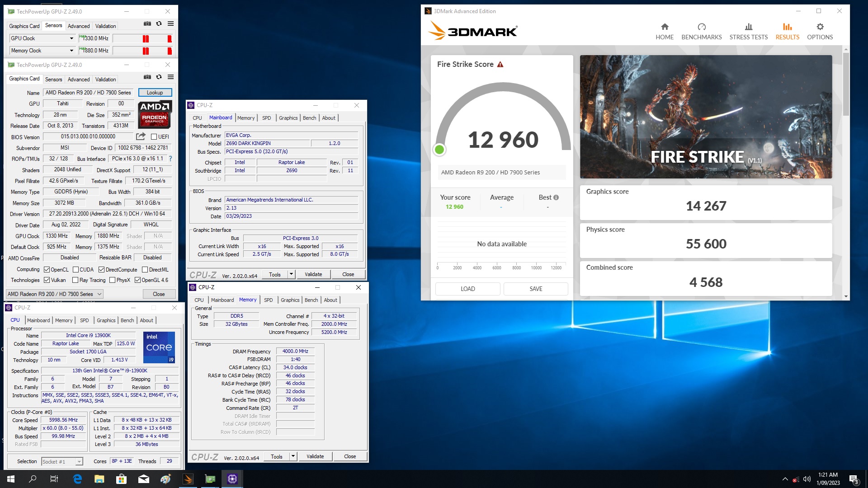Open Mail app from taskbar

pyautogui.click(x=144, y=479)
